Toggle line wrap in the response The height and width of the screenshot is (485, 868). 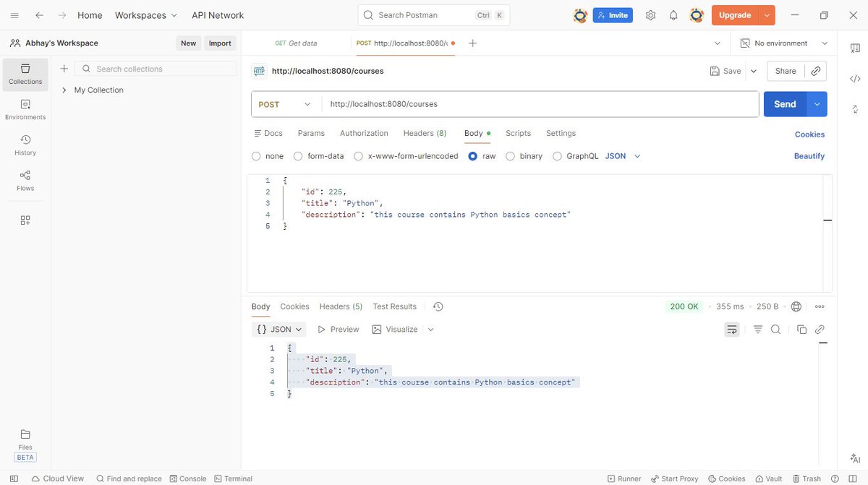pyautogui.click(x=732, y=329)
